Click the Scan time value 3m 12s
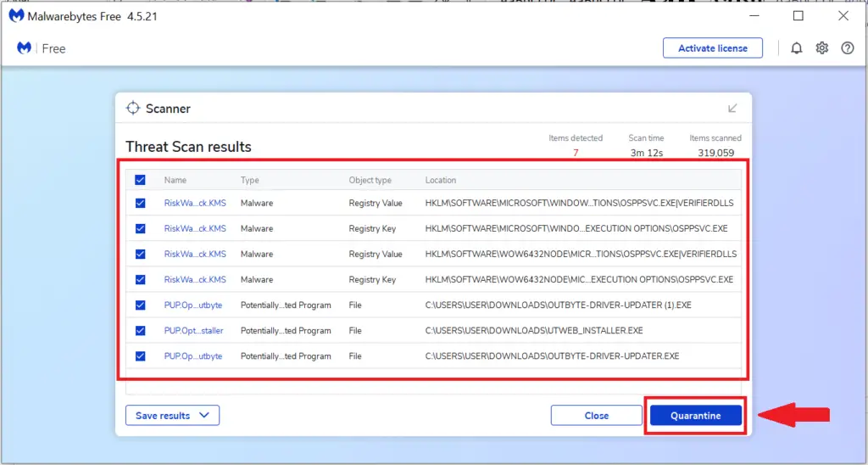The image size is (868, 465). [647, 153]
